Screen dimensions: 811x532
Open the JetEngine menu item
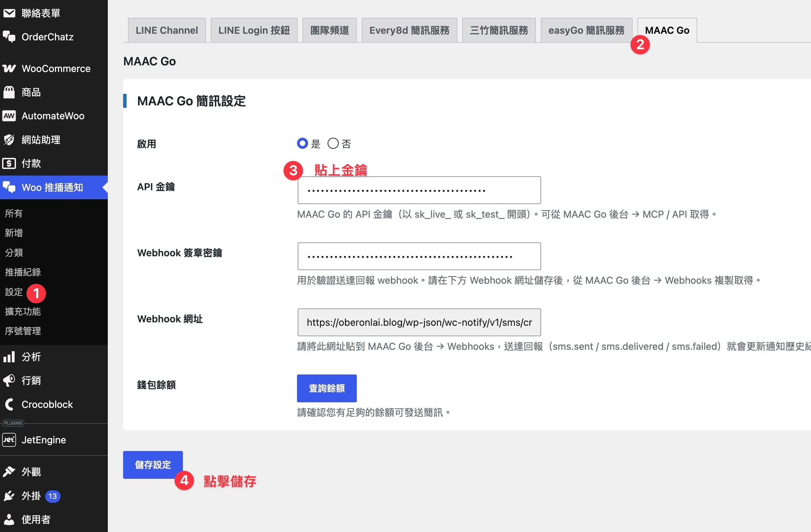(54, 440)
